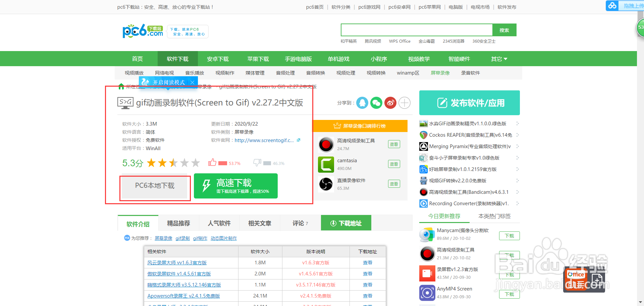
Task: Click the lightning icon on 高速下载
Action: tap(206, 186)
